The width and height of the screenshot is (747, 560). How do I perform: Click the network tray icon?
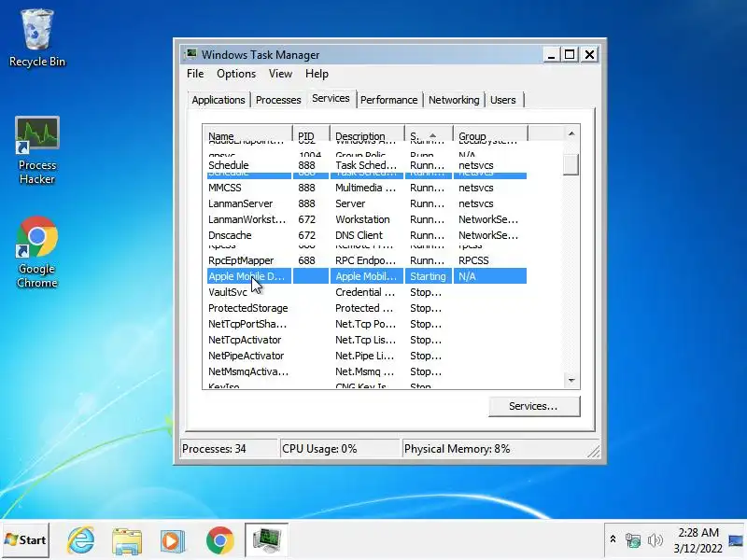pyautogui.click(x=633, y=540)
